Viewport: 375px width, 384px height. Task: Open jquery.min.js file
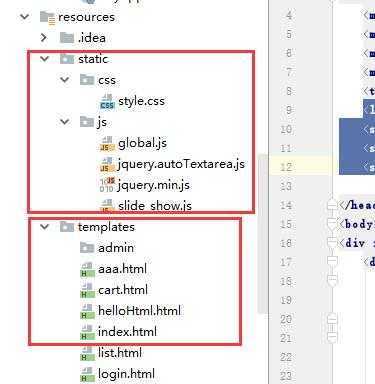pos(154,185)
